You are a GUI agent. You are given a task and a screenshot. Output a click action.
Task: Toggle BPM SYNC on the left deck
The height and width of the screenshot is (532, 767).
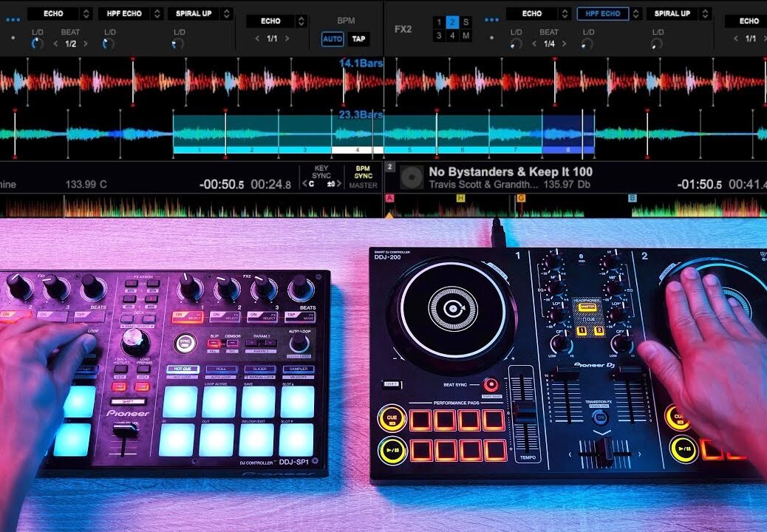pyautogui.click(x=364, y=171)
